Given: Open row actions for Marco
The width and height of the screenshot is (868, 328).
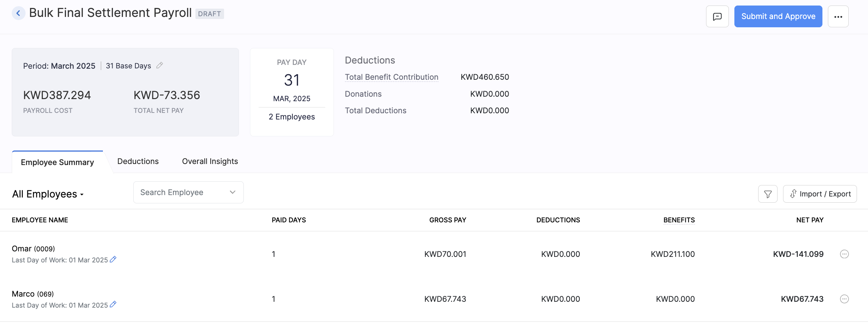Looking at the screenshot, I should (844, 299).
